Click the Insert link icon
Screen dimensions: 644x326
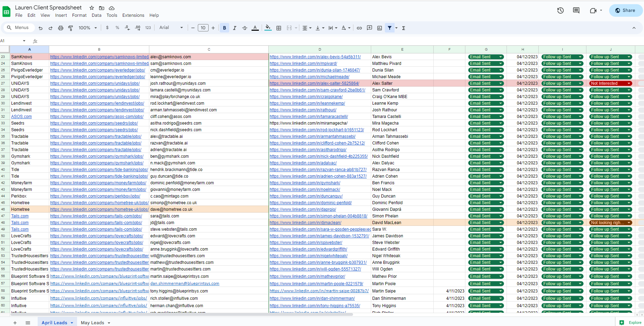coord(359,28)
